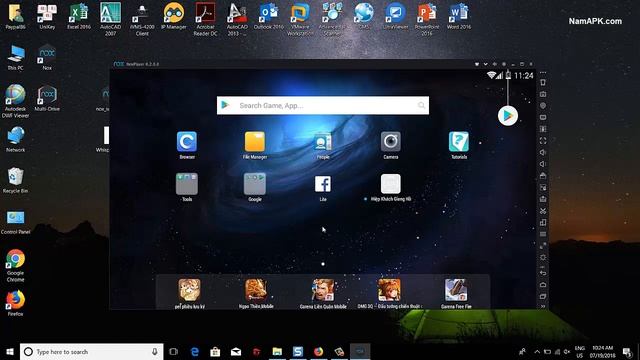Launch Garena Free Fire from dock
640x360 pixels.
click(x=456, y=290)
